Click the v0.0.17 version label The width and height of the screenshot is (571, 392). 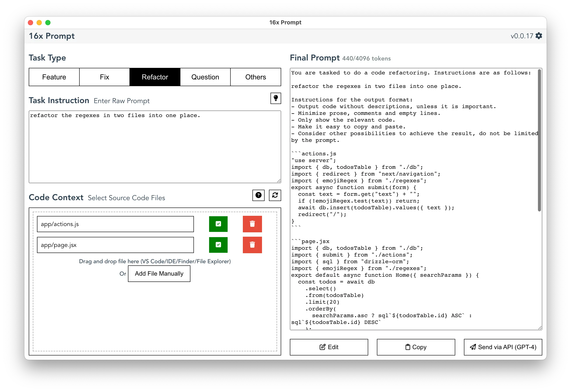pos(522,36)
